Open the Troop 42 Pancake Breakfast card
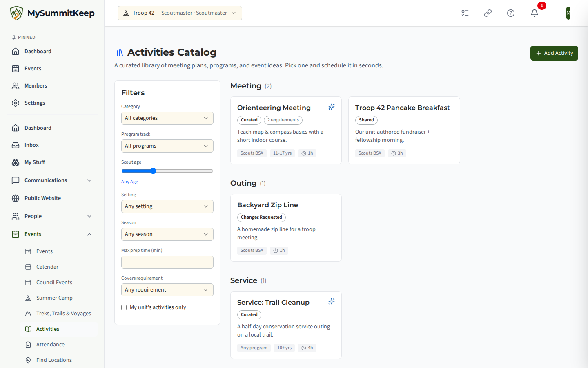This screenshot has height=368, width=588. (404, 130)
